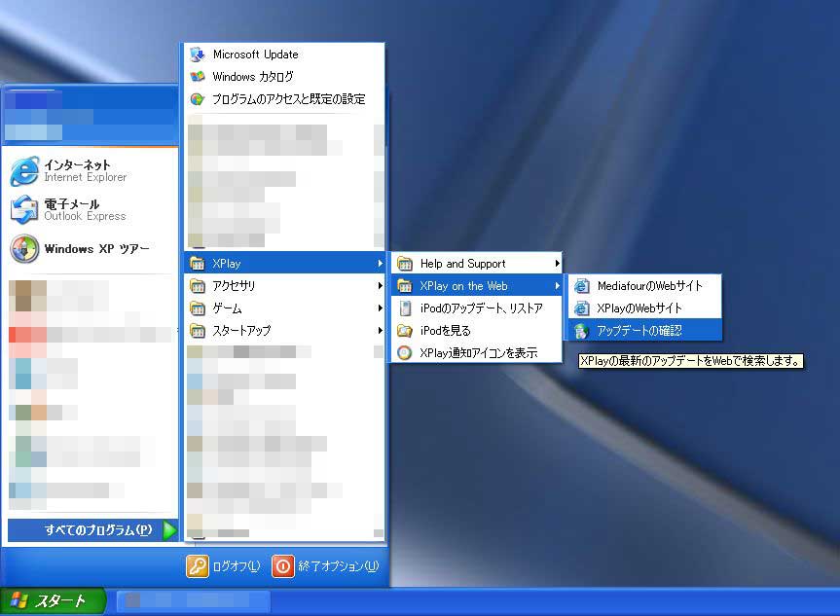This screenshot has width=840, height=616.
Task: Click the iPodを見る icon
Action: 405,331
